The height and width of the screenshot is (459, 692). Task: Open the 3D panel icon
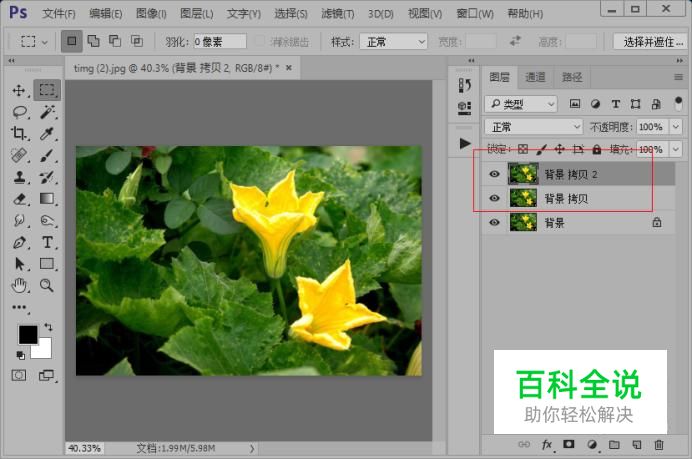pos(464,107)
